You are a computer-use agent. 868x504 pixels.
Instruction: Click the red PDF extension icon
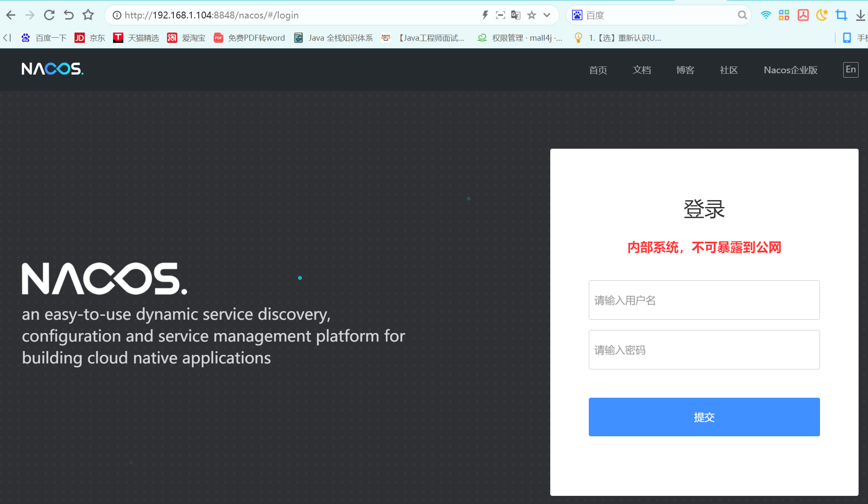coord(803,15)
